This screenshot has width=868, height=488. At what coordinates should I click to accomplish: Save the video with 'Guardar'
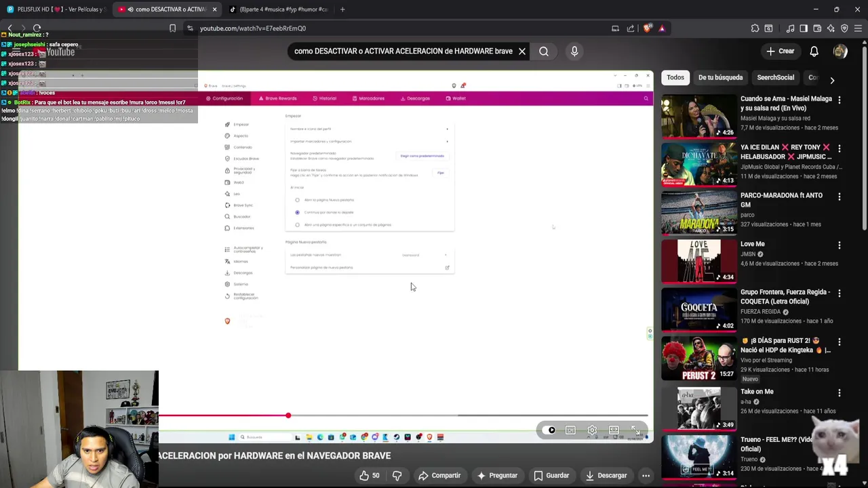click(x=551, y=475)
